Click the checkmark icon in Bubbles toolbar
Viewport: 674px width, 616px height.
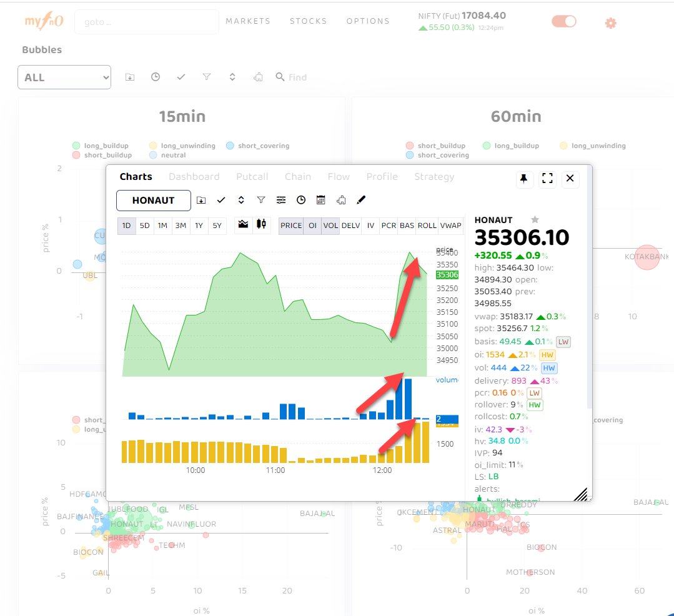pos(181,76)
